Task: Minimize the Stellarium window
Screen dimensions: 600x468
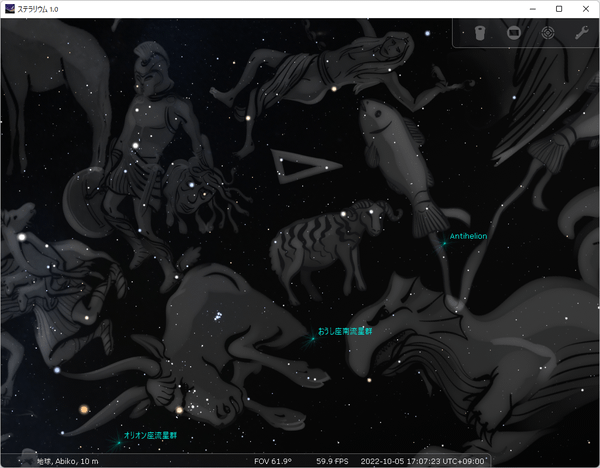Action: click(x=530, y=9)
